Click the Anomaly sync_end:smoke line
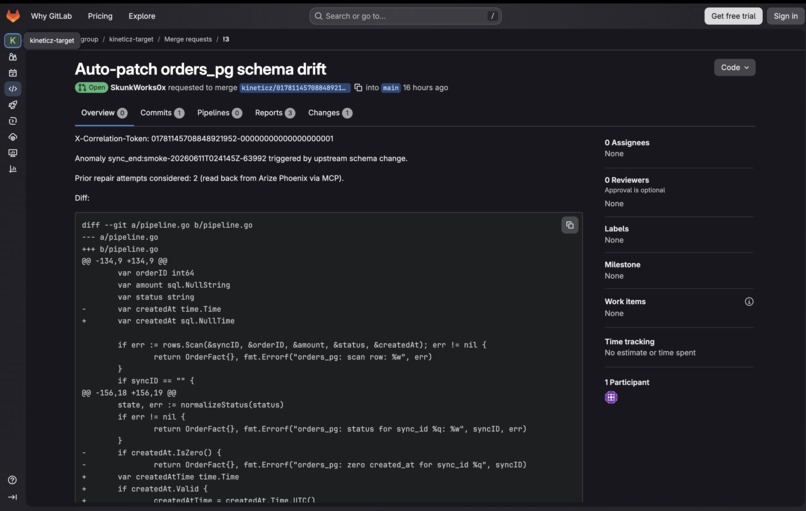Viewport: 806px width, 511px height. click(x=241, y=158)
